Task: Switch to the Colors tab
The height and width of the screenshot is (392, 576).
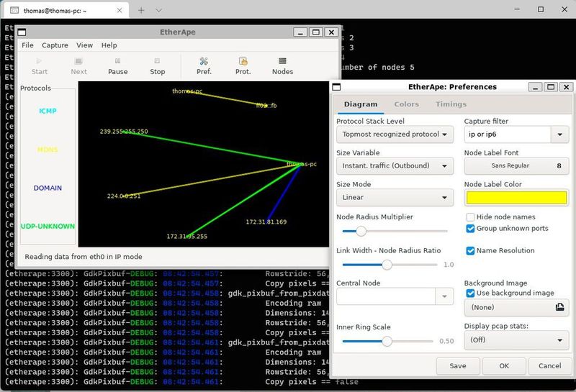Action: tap(406, 104)
